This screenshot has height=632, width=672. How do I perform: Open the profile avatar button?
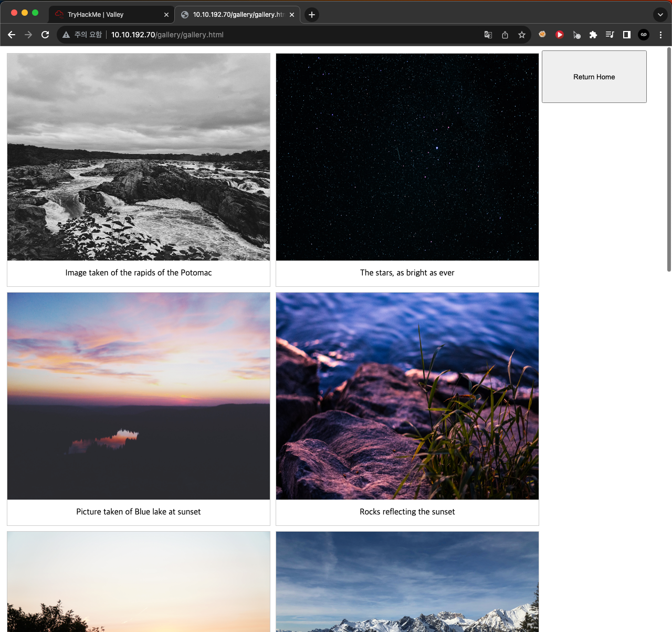[644, 35]
